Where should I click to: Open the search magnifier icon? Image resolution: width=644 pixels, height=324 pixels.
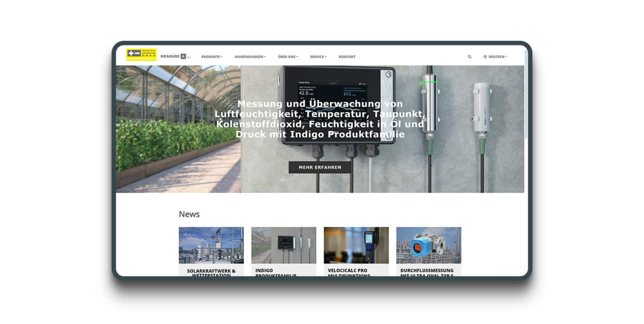[x=470, y=56]
